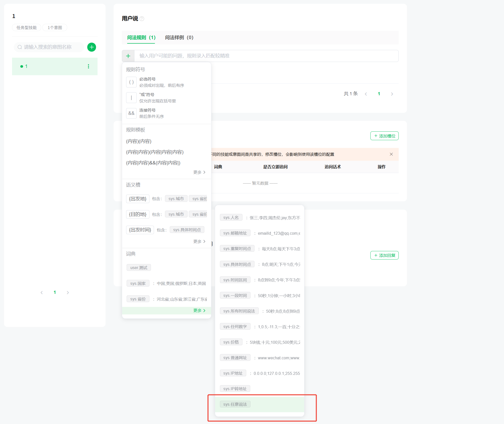Switch to the 问法样例 (0) tab

179,38
